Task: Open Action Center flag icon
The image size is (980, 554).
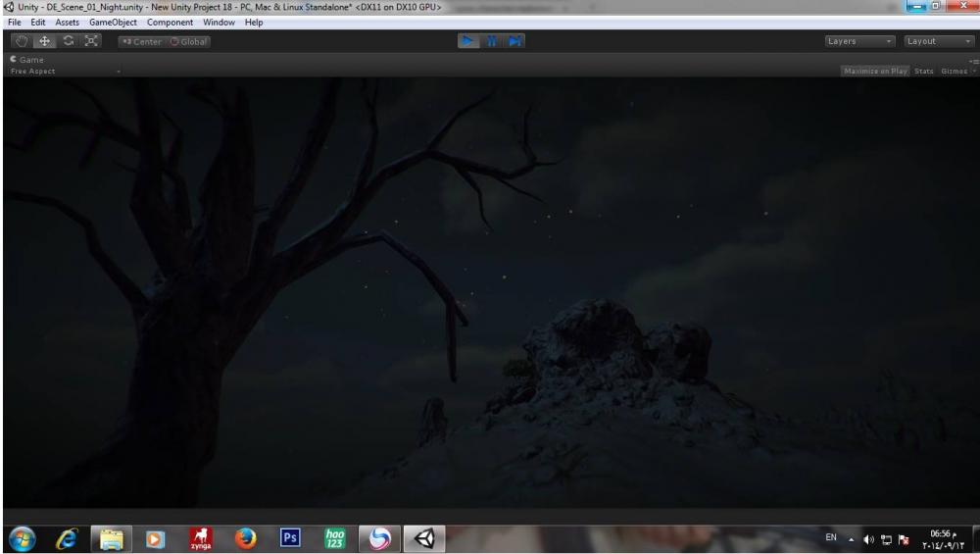Action: [904, 539]
